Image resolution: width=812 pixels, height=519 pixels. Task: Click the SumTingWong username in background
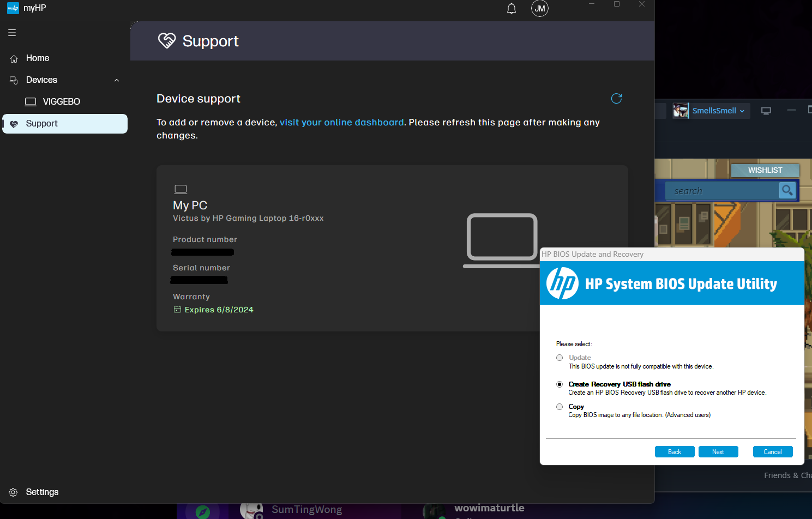click(x=307, y=509)
